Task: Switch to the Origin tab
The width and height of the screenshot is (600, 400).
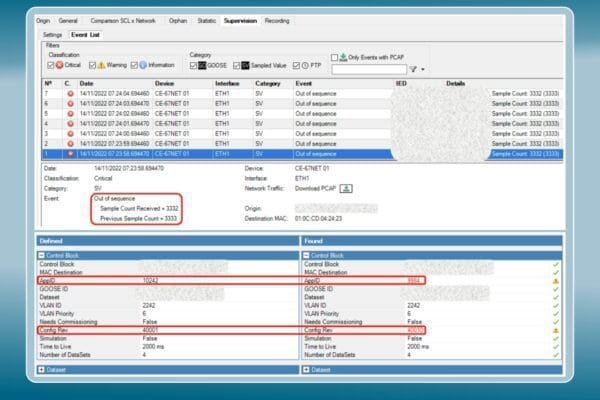Action: point(43,21)
